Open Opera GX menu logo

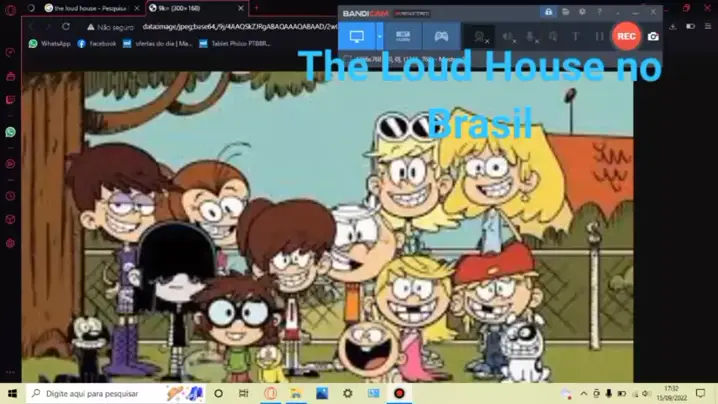[11, 10]
